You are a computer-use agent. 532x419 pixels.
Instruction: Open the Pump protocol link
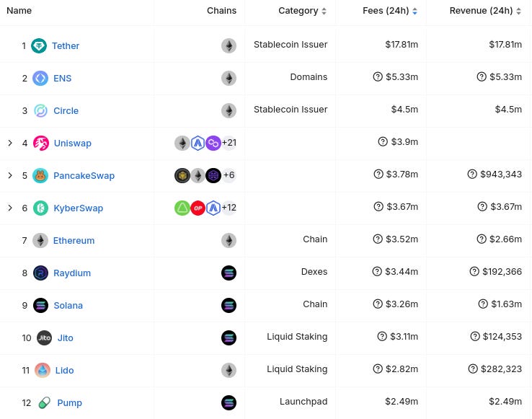click(x=69, y=403)
